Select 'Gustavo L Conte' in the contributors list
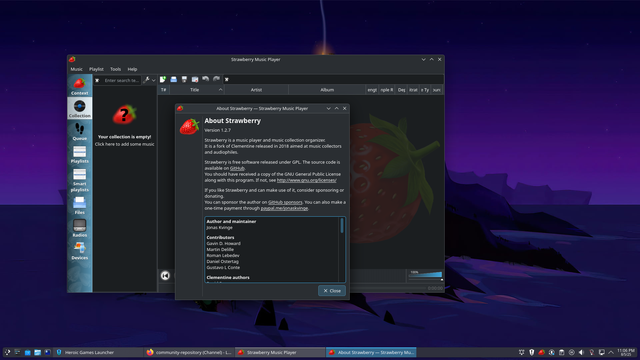The width and height of the screenshot is (640, 360). (x=223, y=267)
